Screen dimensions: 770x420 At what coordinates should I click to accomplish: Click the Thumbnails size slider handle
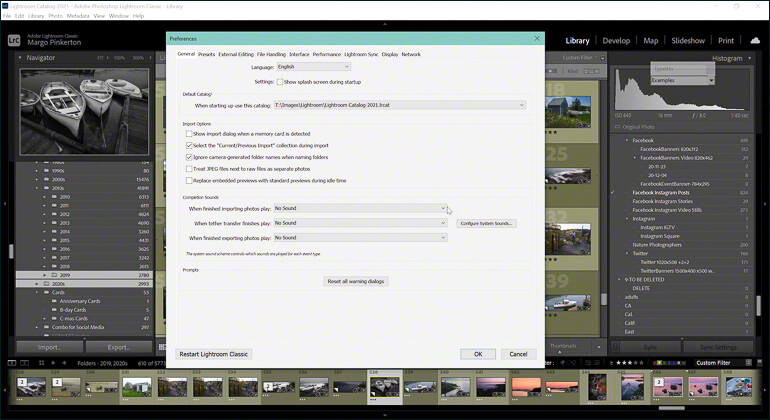click(559, 352)
